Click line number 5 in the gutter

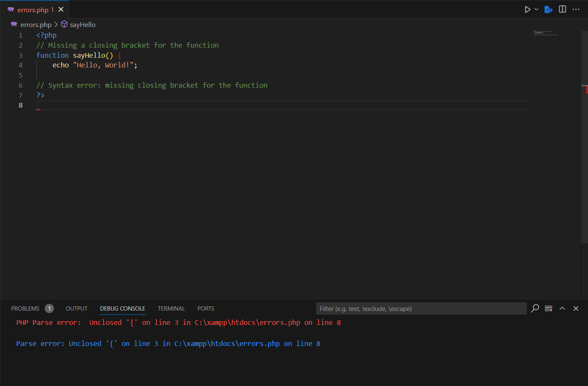pos(21,75)
